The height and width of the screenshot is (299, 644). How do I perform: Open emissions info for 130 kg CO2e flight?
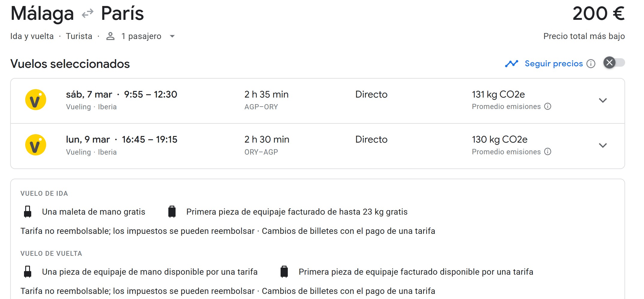548,152
